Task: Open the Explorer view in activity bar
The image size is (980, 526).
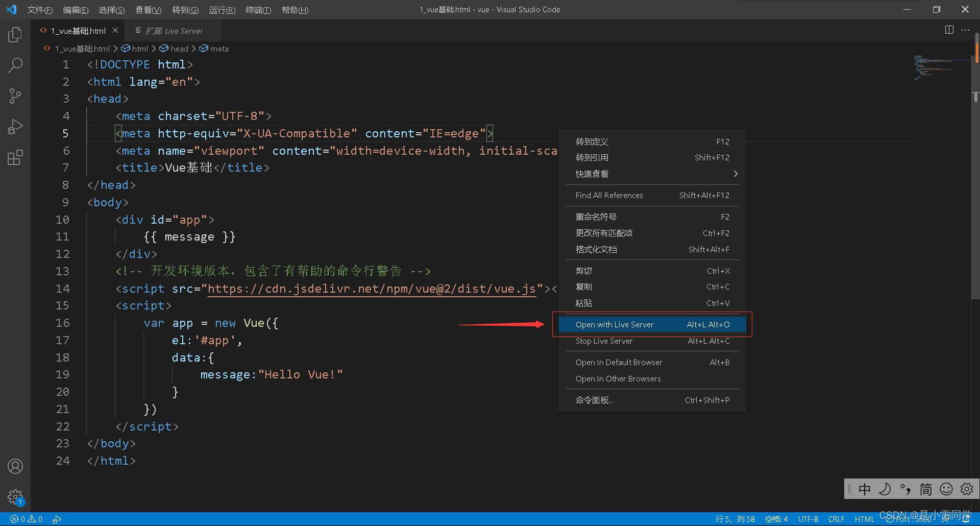Action: 15,35
